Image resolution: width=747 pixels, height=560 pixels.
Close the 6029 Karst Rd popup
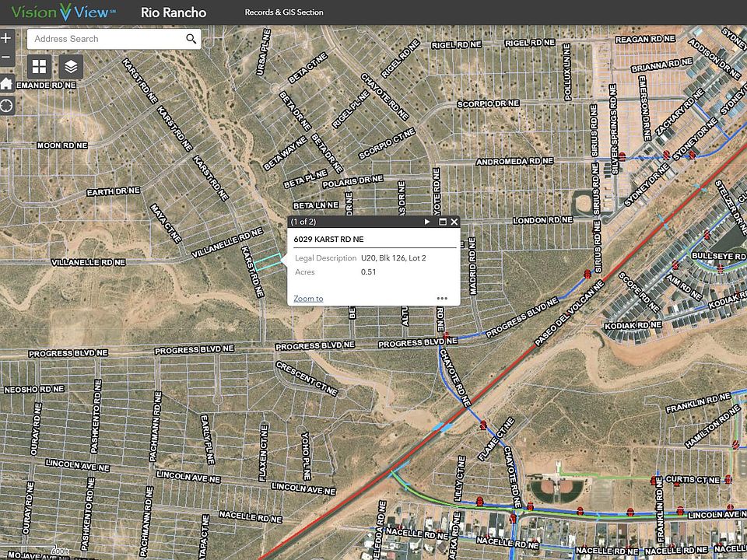[454, 222]
